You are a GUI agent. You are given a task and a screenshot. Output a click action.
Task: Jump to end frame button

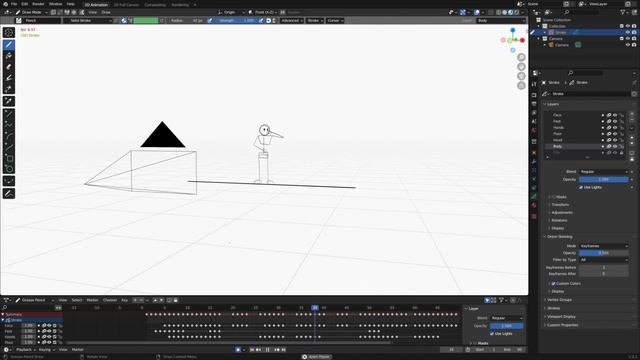283,350
